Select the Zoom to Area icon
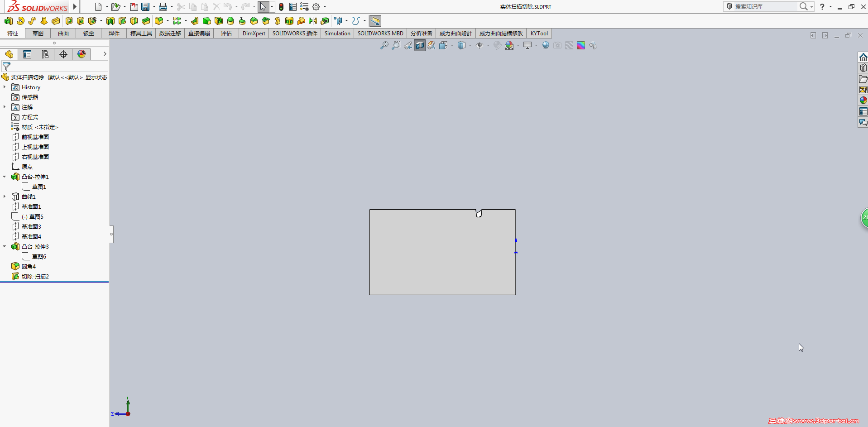The width and height of the screenshot is (868, 427). (396, 45)
